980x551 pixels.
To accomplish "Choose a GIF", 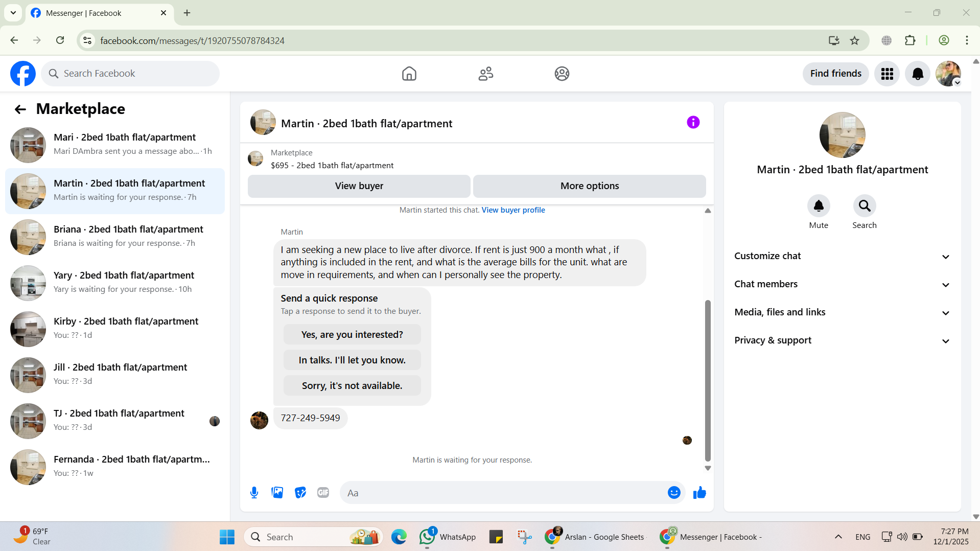I will (323, 493).
